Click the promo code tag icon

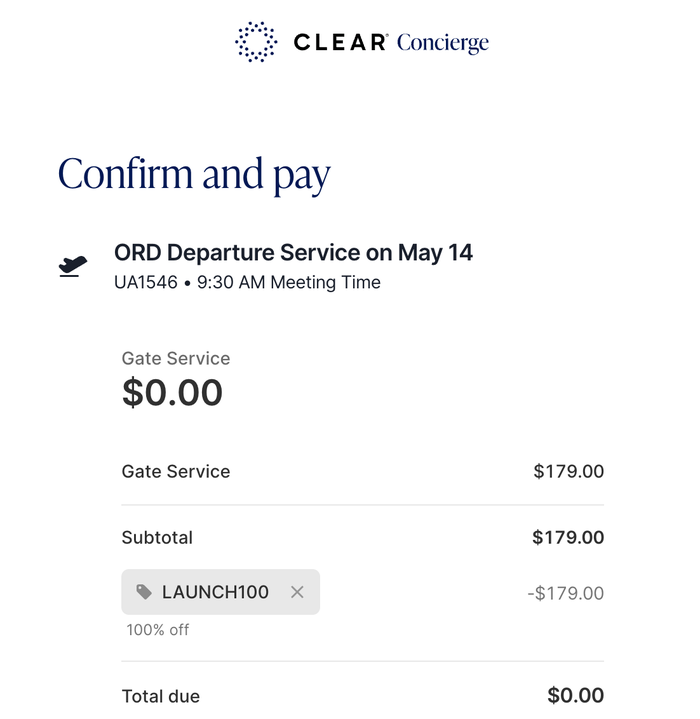point(144,592)
